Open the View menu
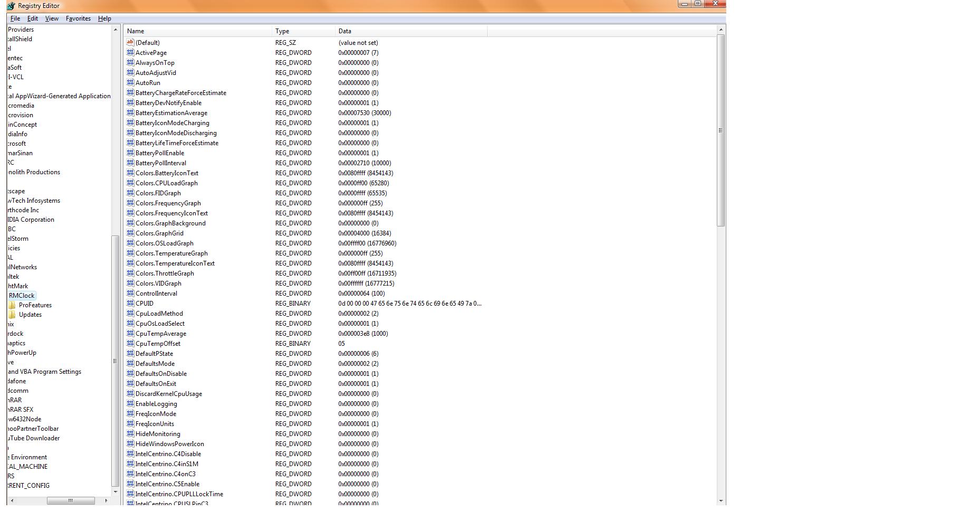Screen dimensions: 980x520 point(52,18)
